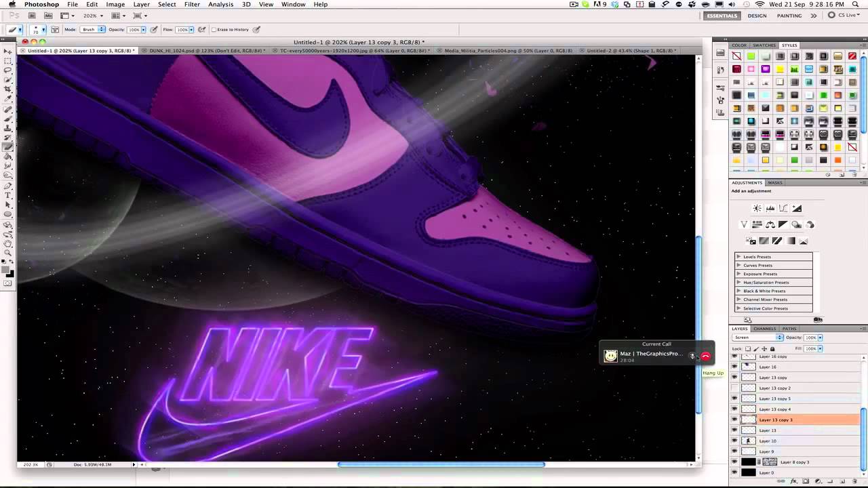Image resolution: width=868 pixels, height=488 pixels.
Task: Open the layer Fill dropdown
Action: tap(820, 348)
